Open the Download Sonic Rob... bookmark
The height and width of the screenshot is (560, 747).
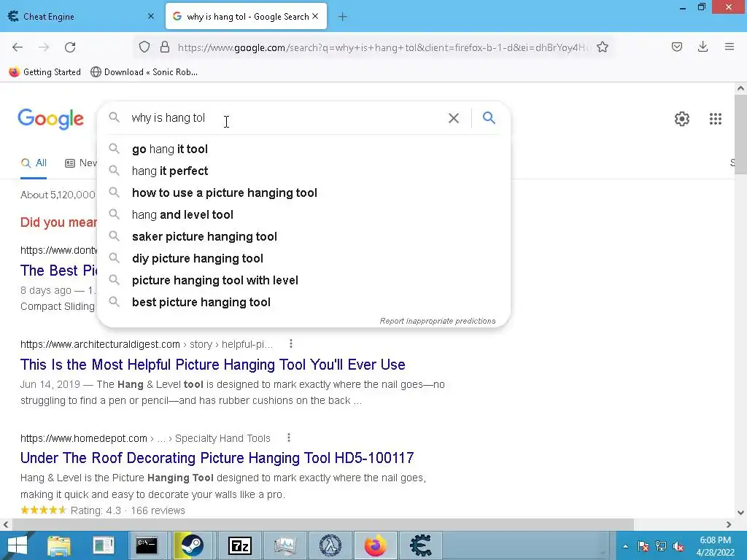[144, 72]
